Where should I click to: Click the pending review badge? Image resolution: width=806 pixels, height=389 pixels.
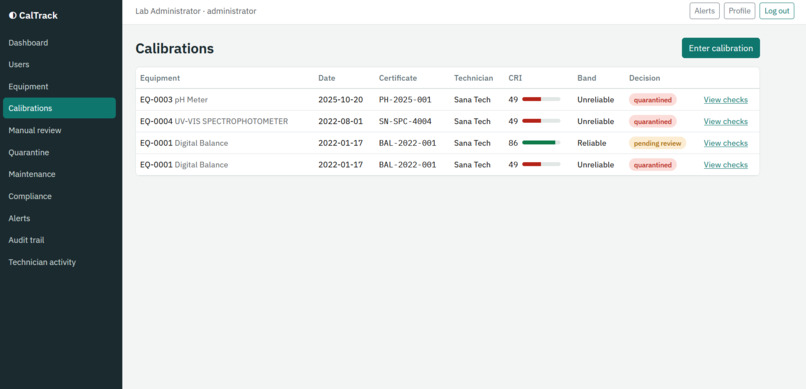pos(657,143)
